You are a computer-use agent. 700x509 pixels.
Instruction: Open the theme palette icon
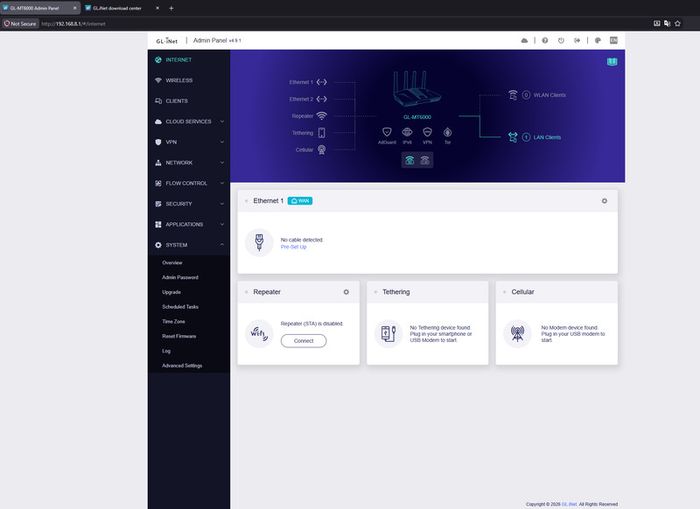pyautogui.click(x=598, y=41)
